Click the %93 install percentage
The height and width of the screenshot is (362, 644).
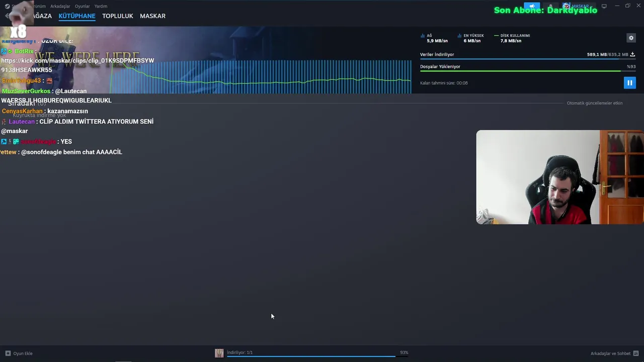[631, 66]
